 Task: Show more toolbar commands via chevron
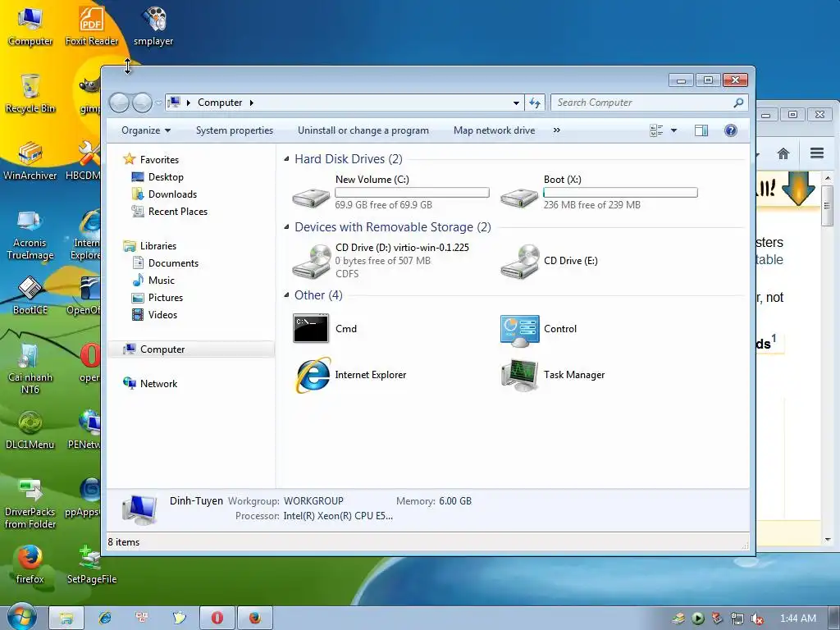point(557,130)
